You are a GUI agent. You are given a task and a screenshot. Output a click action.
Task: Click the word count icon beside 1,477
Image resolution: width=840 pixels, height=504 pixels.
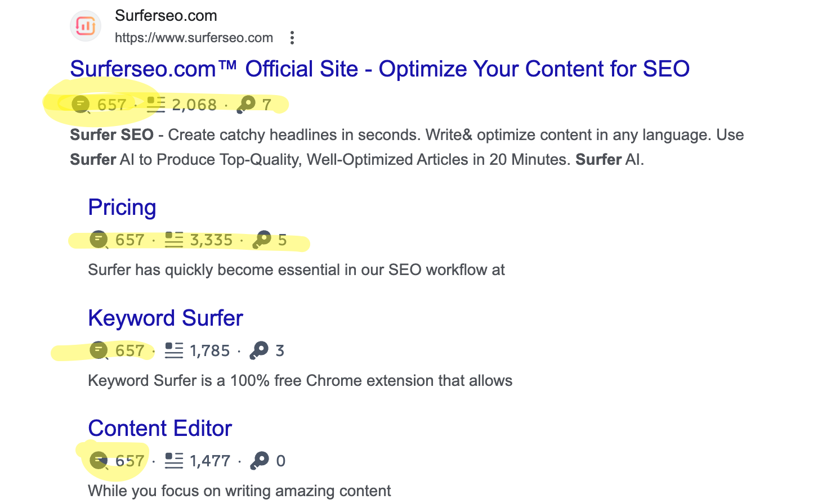pos(174,461)
